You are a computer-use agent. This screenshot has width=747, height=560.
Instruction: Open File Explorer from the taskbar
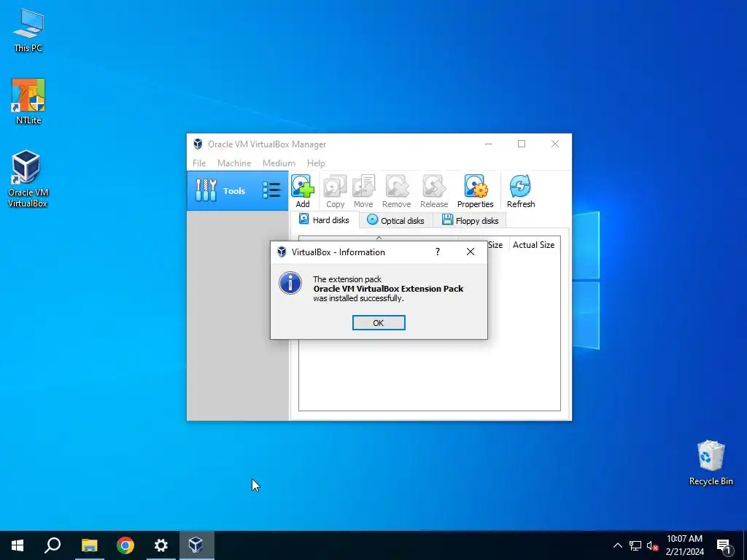[89, 545]
